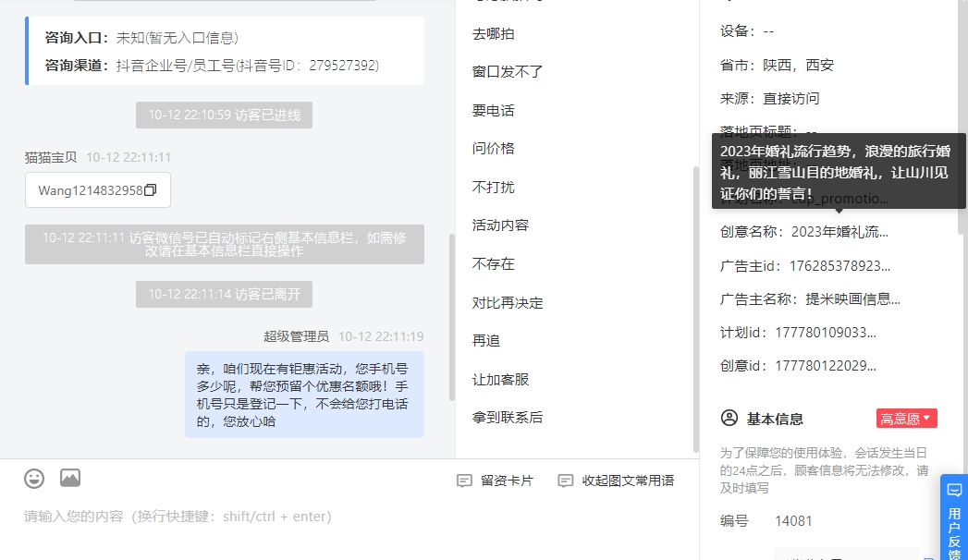Screen dimensions: 968x560
Task: Click the 计划id value 177780109033...
Action: coord(826,333)
